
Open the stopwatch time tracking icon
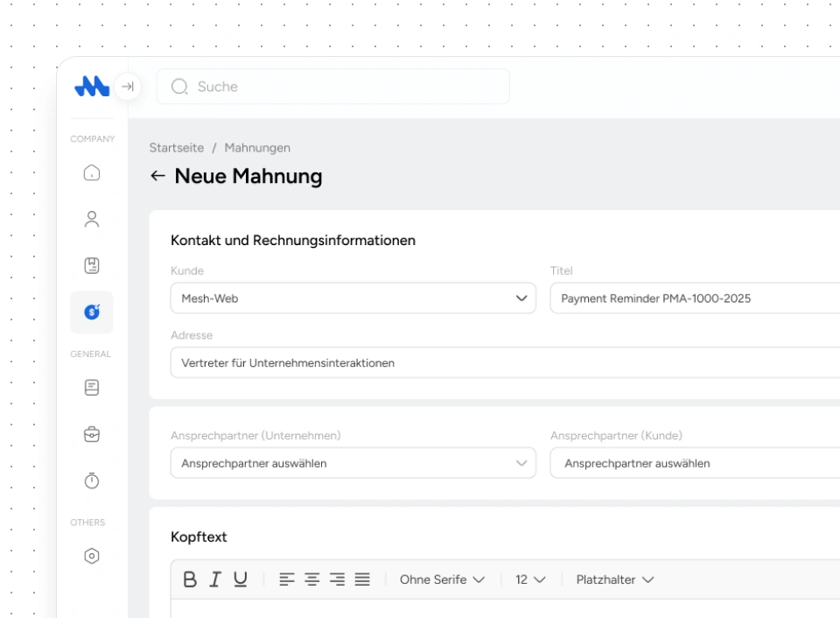coord(92,481)
